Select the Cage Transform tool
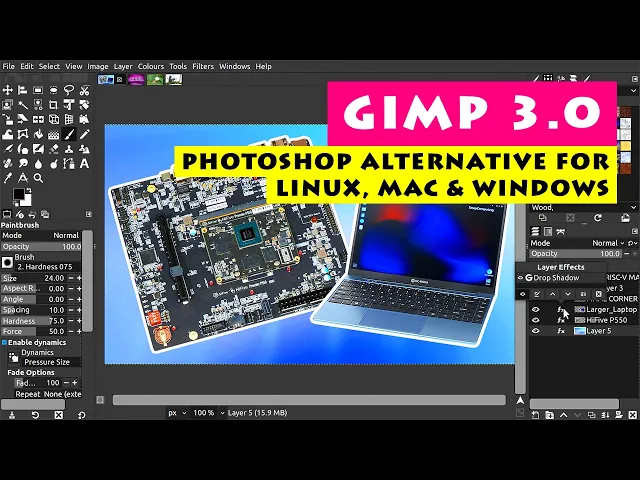The image size is (640, 480). pos(23,134)
